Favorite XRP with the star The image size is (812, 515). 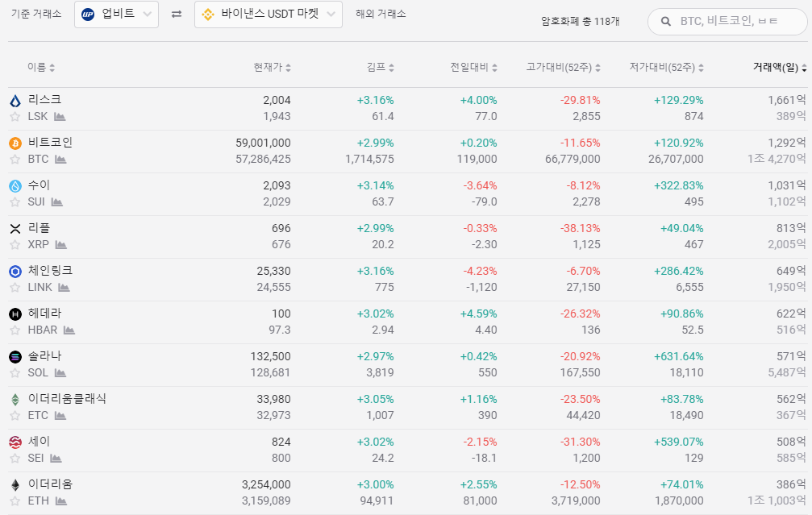[x=15, y=244]
